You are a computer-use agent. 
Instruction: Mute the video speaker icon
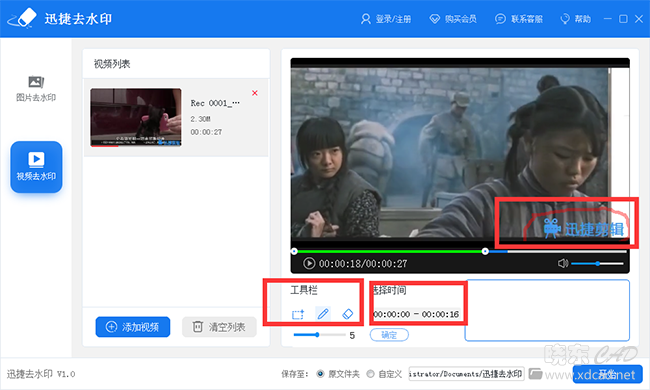(x=563, y=263)
